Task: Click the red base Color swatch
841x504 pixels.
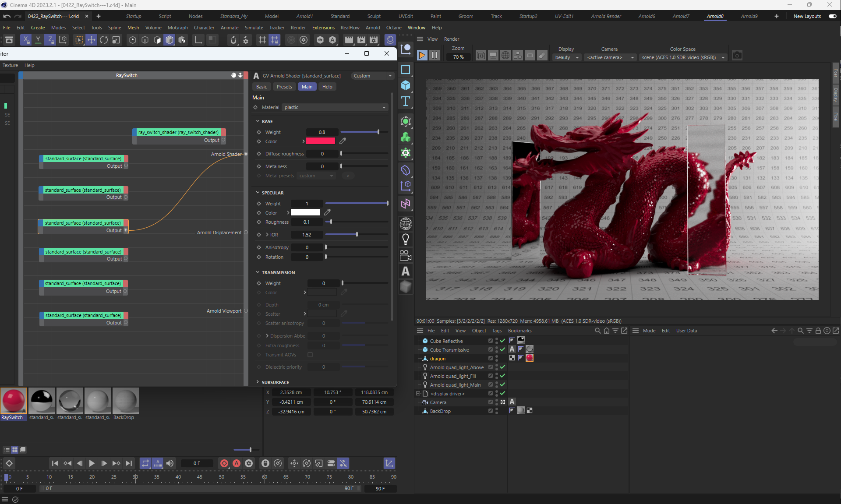Action: 320,141
